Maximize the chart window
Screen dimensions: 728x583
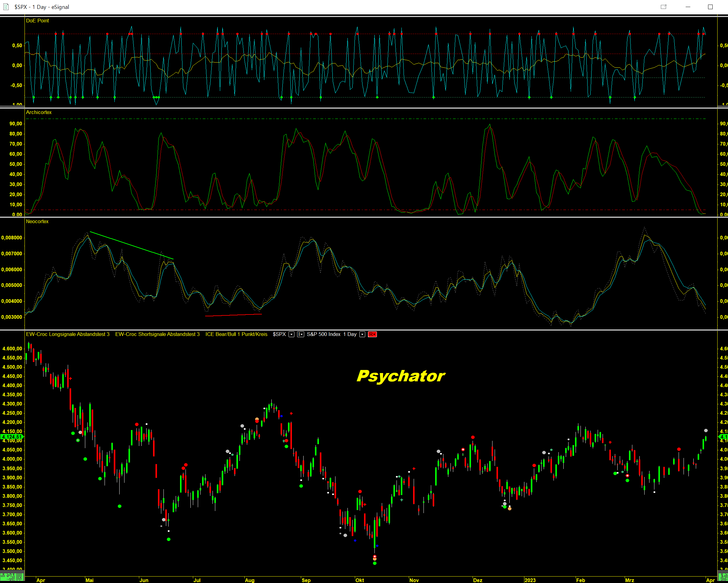tap(710, 7)
